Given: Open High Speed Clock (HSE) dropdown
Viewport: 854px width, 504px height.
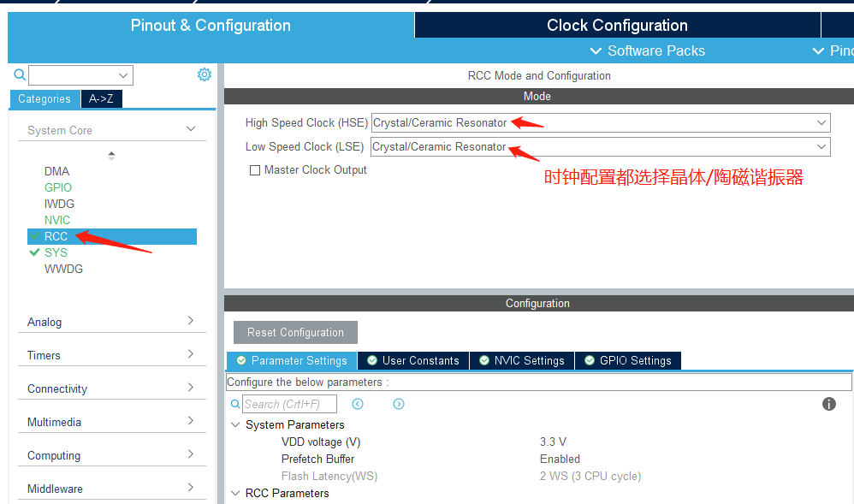Looking at the screenshot, I should [601, 122].
